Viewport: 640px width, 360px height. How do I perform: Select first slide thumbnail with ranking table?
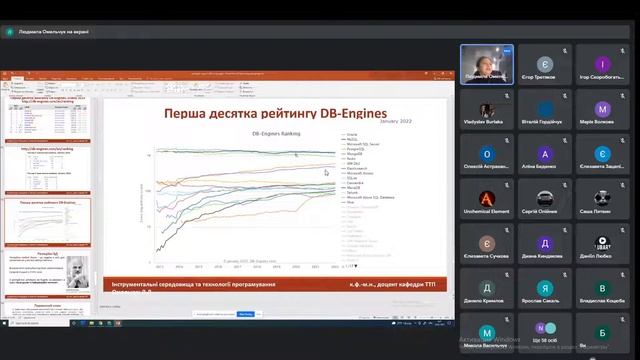coord(48,120)
